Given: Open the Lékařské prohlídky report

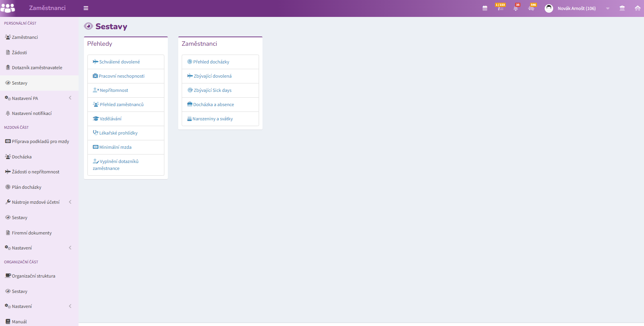Looking at the screenshot, I should (118, 133).
